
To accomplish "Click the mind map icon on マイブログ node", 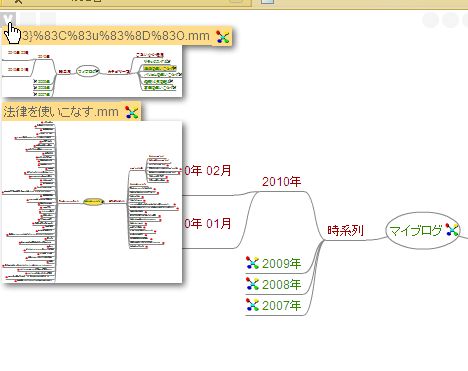I will (x=452, y=230).
